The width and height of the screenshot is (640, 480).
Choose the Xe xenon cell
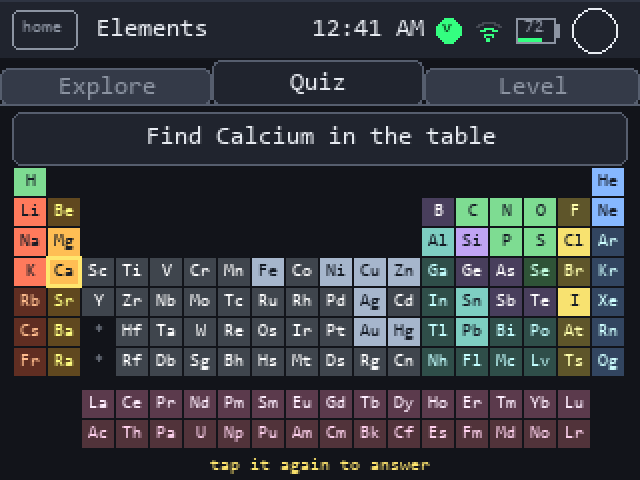(608, 302)
